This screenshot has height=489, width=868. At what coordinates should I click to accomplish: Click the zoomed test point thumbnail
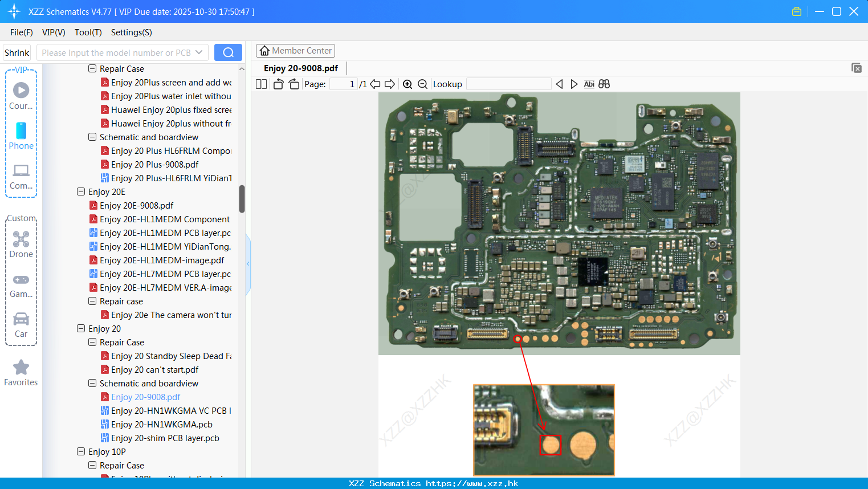(544, 430)
